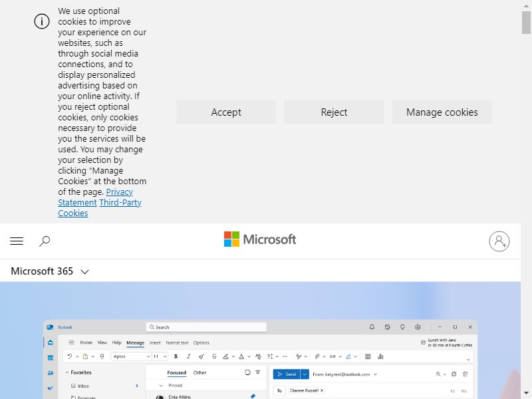Open the Privacy Statement link
Image resolution: width=532 pixels, height=399 pixels.
[x=95, y=197]
